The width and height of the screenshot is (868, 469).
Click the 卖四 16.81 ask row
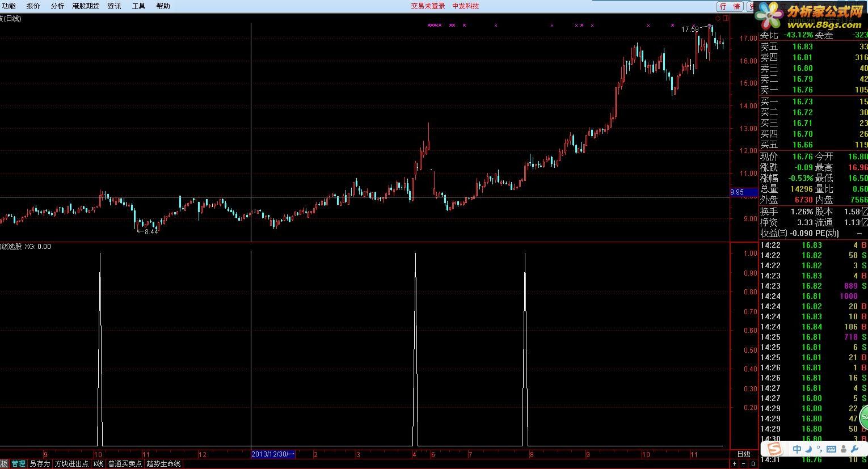pos(814,57)
